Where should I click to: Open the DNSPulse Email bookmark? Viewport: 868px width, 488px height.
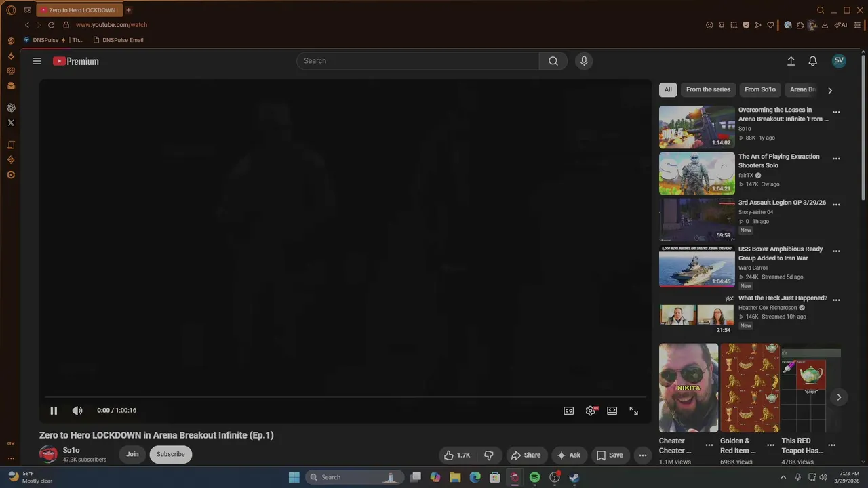[x=118, y=40]
